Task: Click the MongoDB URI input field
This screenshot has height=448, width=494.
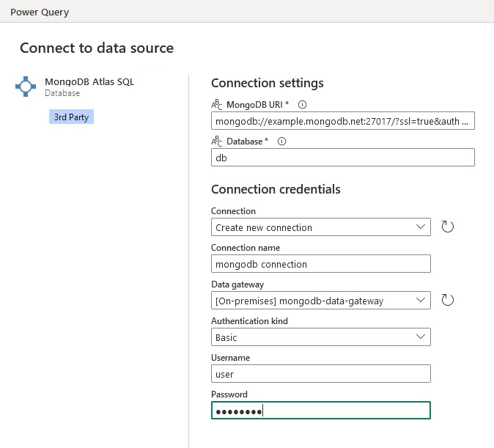Action: (x=342, y=121)
